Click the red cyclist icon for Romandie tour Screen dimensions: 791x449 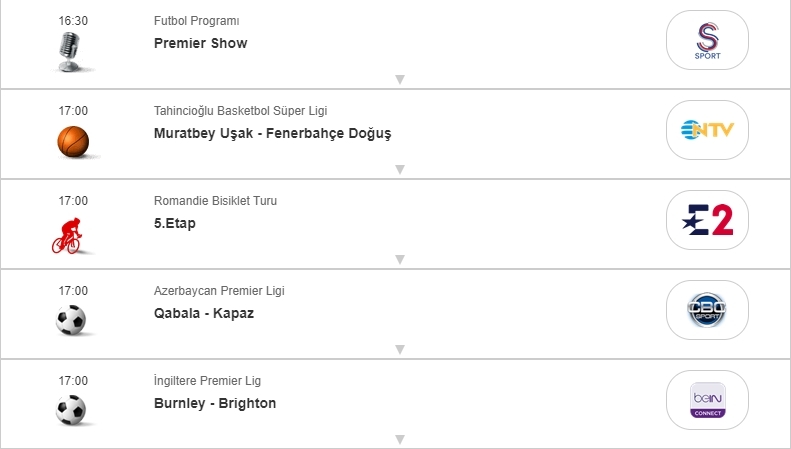pyautogui.click(x=68, y=232)
